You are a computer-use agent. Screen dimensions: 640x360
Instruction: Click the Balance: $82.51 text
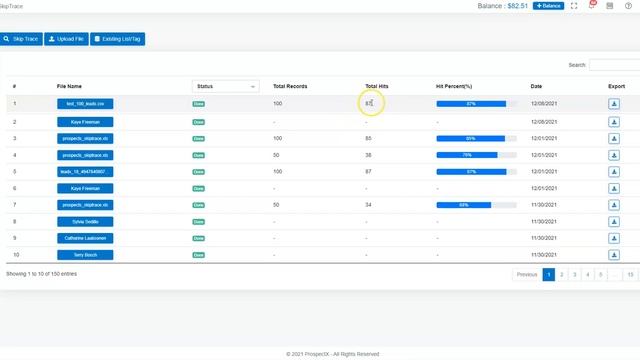click(x=502, y=6)
